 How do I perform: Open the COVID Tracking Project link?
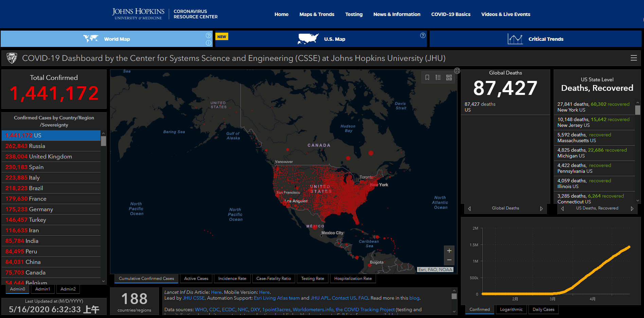(365, 309)
